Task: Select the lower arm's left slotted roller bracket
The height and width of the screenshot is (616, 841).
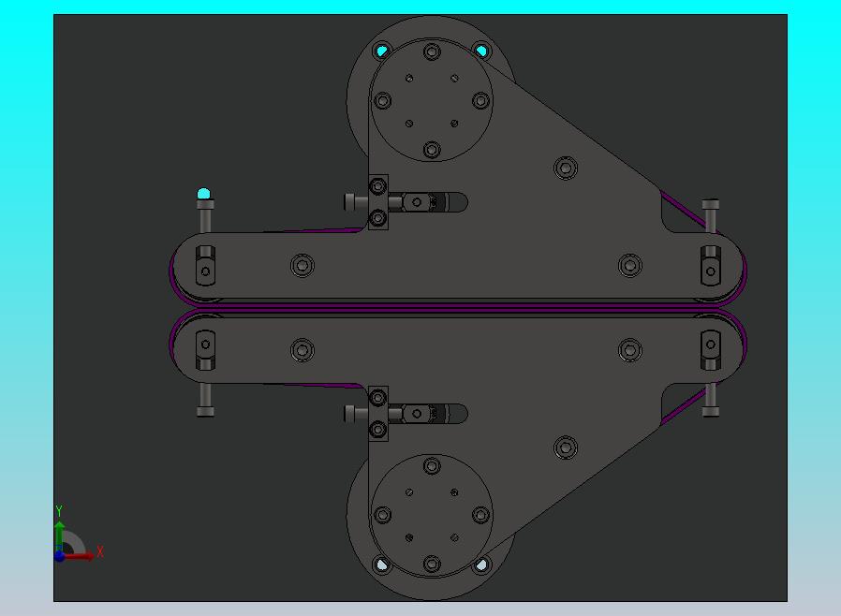Action: [x=205, y=351]
